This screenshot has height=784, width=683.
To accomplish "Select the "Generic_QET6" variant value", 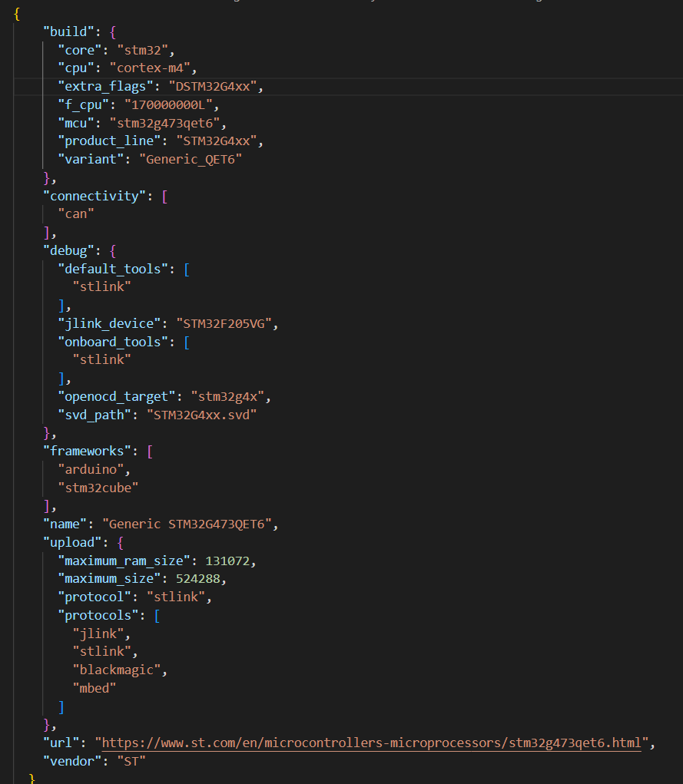I will [x=190, y=160].
